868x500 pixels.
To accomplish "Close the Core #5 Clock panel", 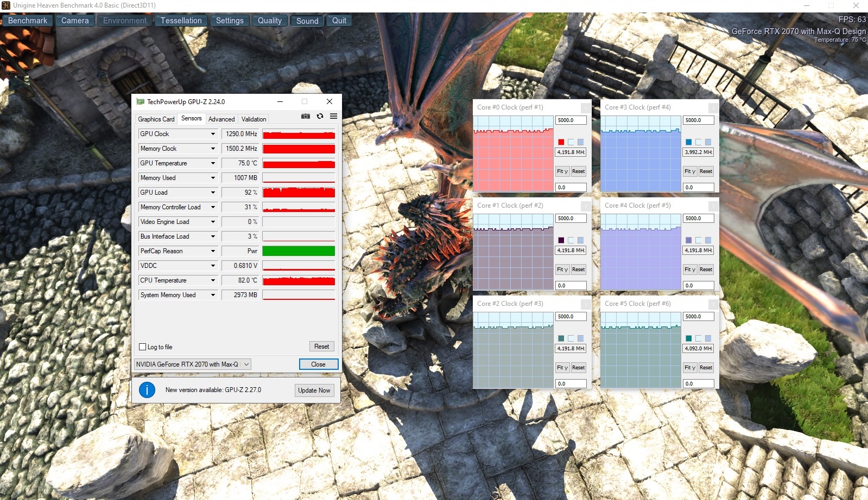I will [x=713, y=304].
